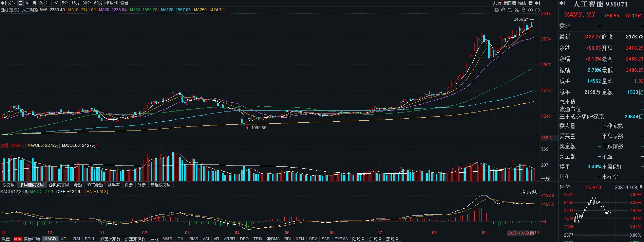Select the 新DMA indicator tab
The width and height of the screenshot is (644, 242).
273,239
